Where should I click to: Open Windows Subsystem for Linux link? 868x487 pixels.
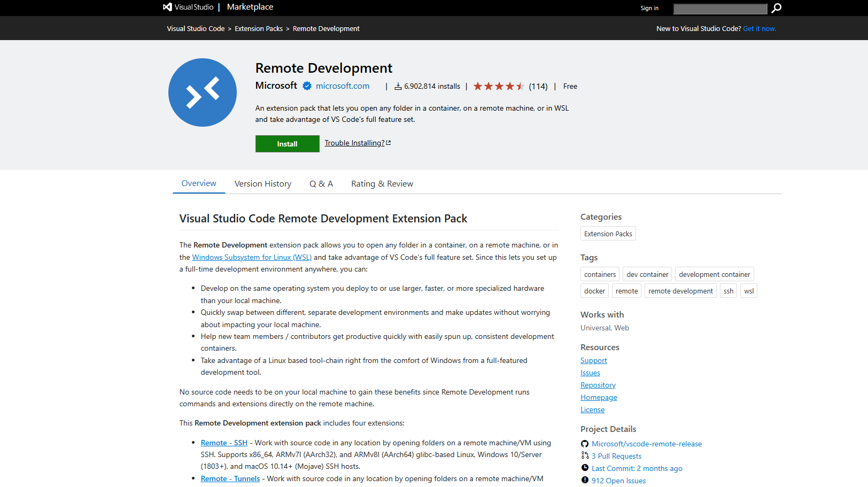coord(252,257)
